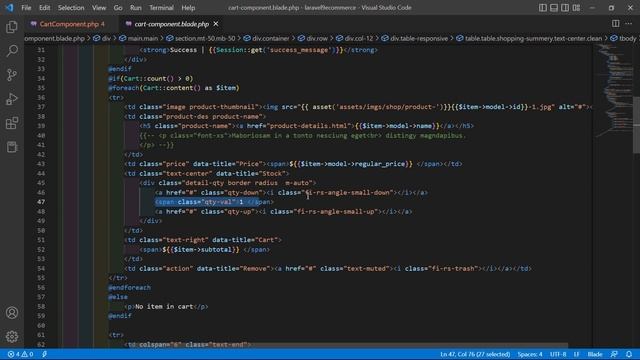The height and width of the screenshot is (360, 640).
Task: Split the editor right
Action: point(616,24)
